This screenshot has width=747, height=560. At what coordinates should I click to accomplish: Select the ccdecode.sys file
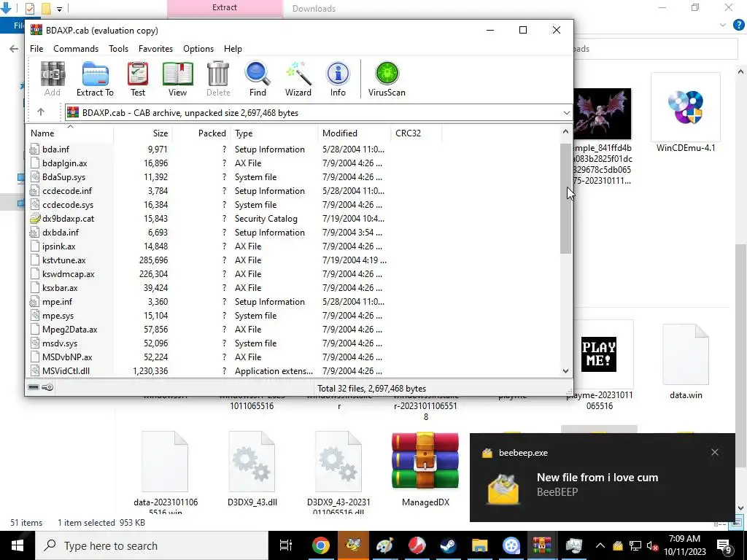pyautogui.click(x=68, y=205)
